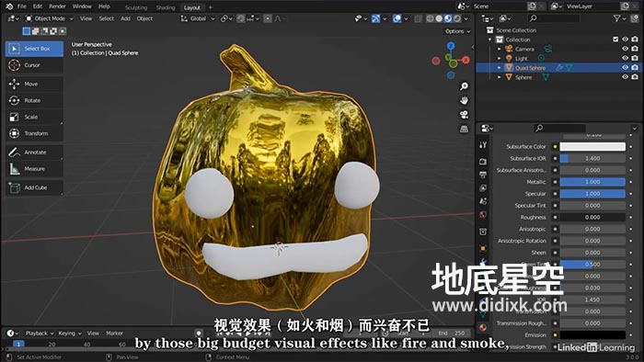
Task: Disable Camera in renders camera icon
Action: [x=635, y=49]
